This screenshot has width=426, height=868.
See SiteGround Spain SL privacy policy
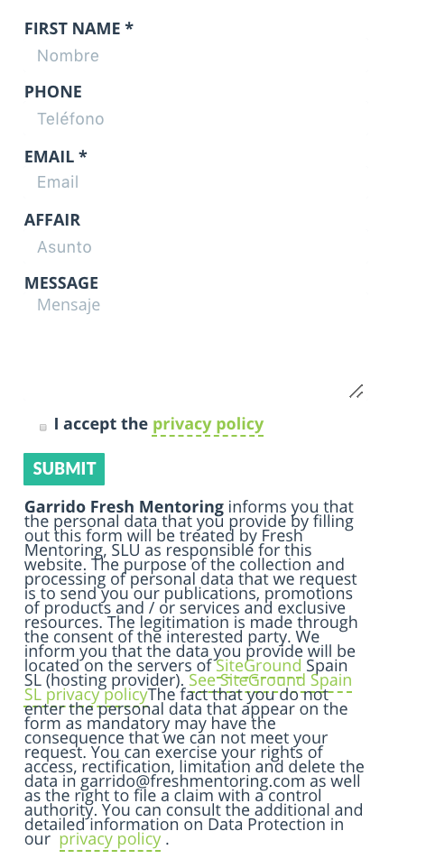pyautogui.click(x=188, y=687)
